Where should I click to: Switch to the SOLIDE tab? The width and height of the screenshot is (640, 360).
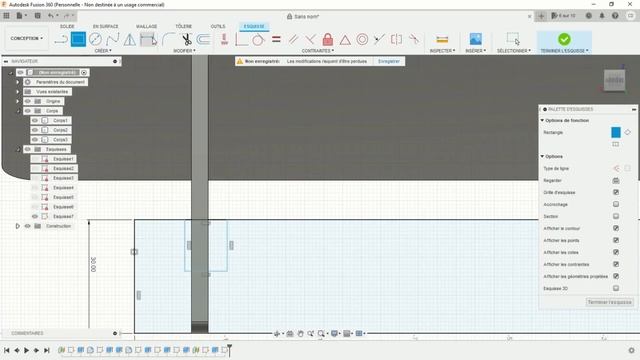[67, 26]
